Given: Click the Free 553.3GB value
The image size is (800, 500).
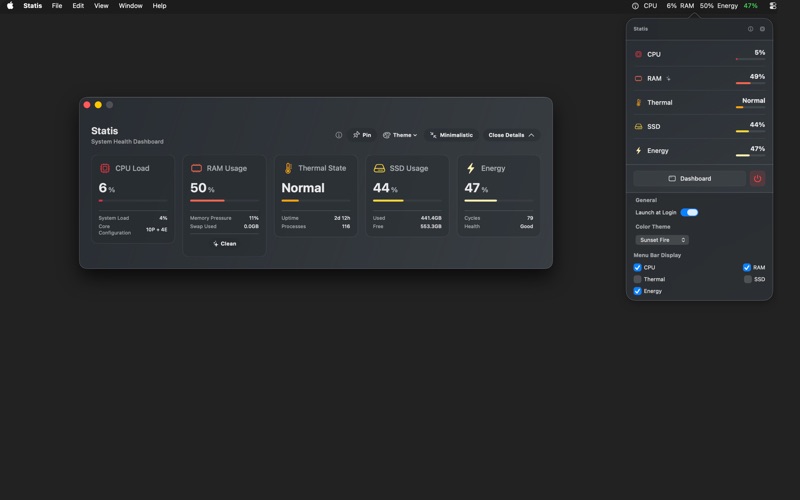Looking at the screenshot, I should click(x=431, y=226).
